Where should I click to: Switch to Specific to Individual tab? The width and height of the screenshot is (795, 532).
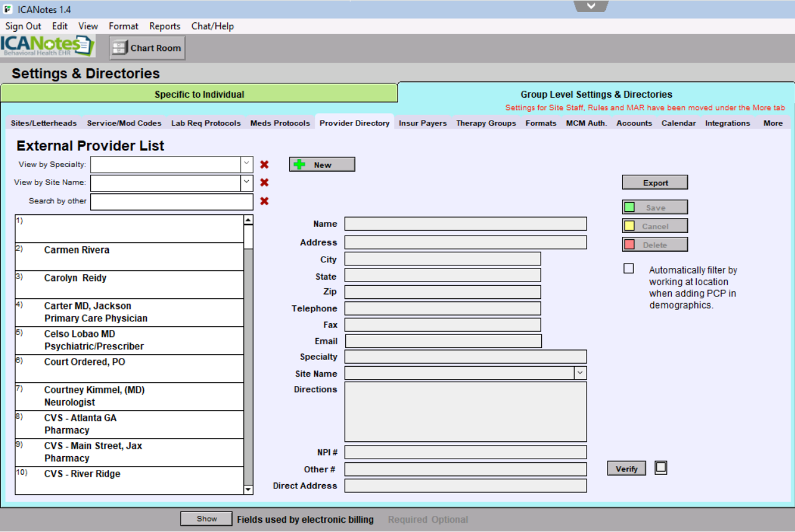(199, 94)
